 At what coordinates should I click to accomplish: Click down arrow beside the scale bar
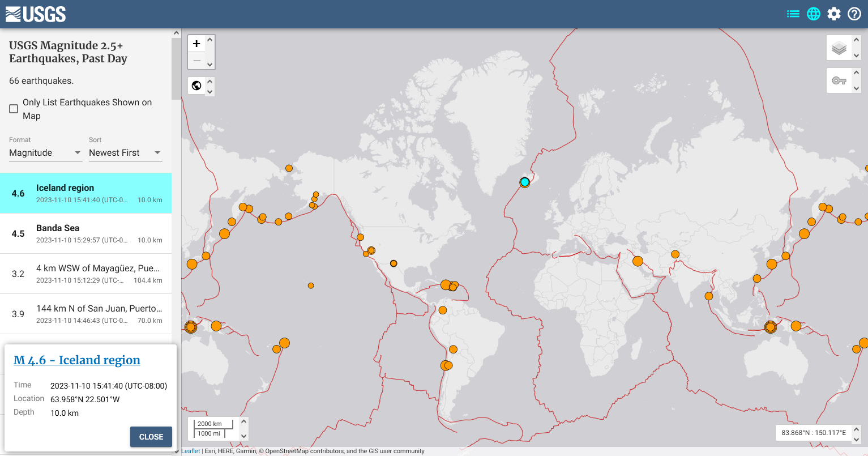pos(244,436)
